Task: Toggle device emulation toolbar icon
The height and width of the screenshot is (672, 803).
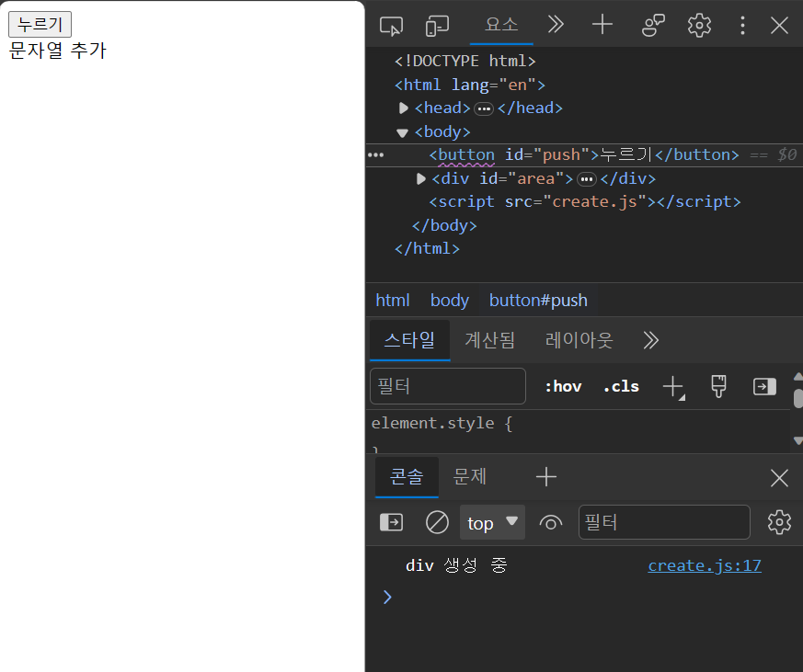Action: [x=437, y=25]
